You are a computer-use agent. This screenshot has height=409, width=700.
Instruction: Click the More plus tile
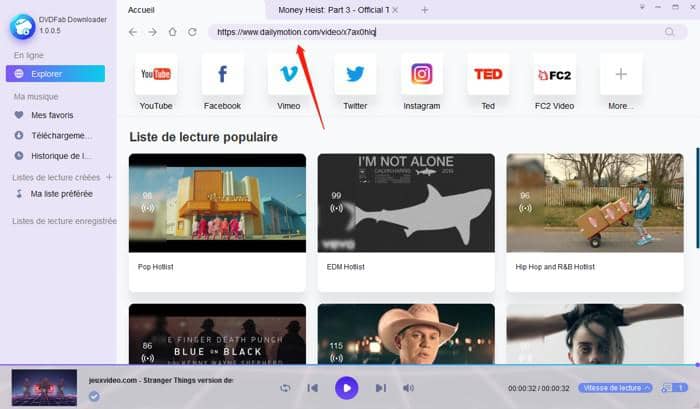click(621, 74)
